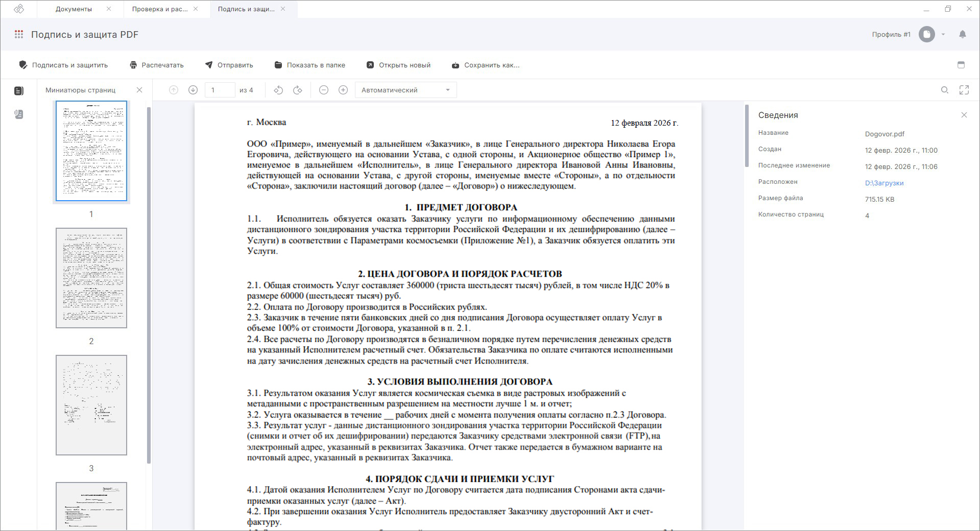Screen dimensions: 980x531
Task: Click the profile avatar icon
Action: pyautogui.click(x=927, y=34)
